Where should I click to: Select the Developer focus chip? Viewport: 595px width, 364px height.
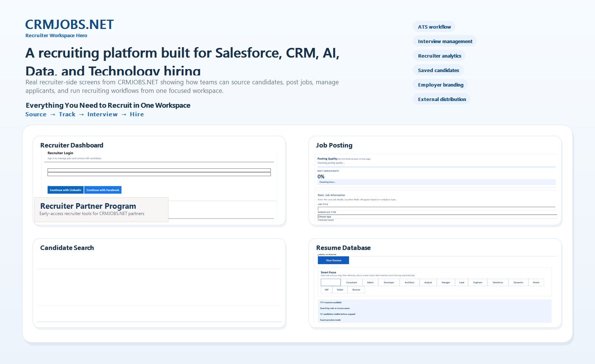(x=389, y=282)
